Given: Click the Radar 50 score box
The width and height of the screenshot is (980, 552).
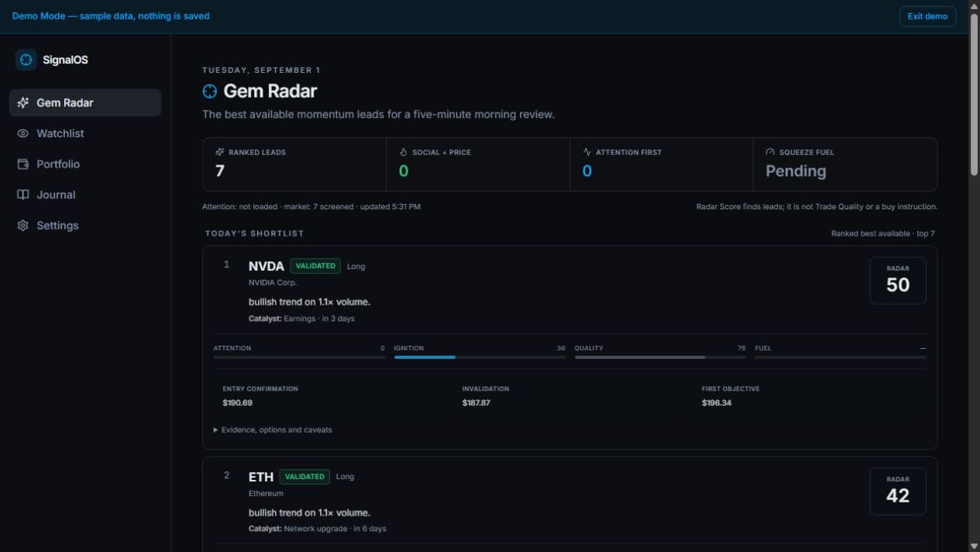Looking at the screenshot, I should tap(898, 281).
